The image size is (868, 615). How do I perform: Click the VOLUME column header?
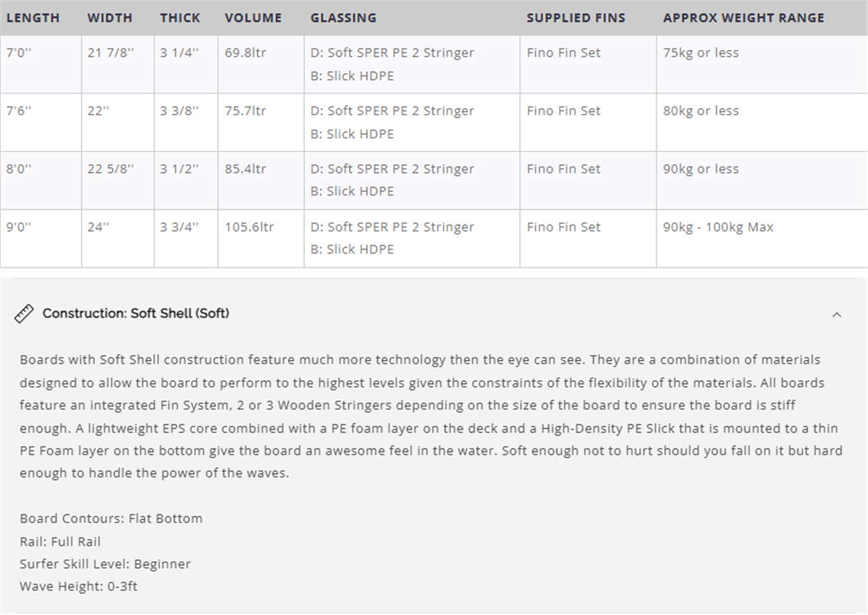(x=253, y=18)
